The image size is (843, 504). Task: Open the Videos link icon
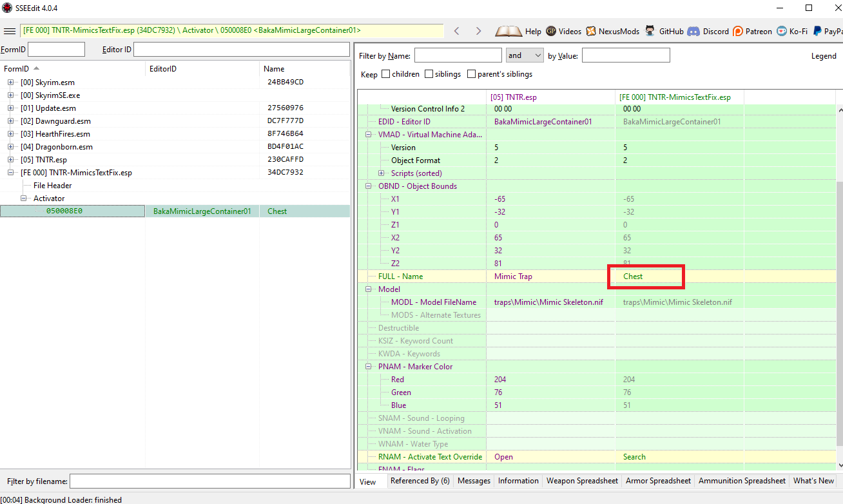(551, 31)
